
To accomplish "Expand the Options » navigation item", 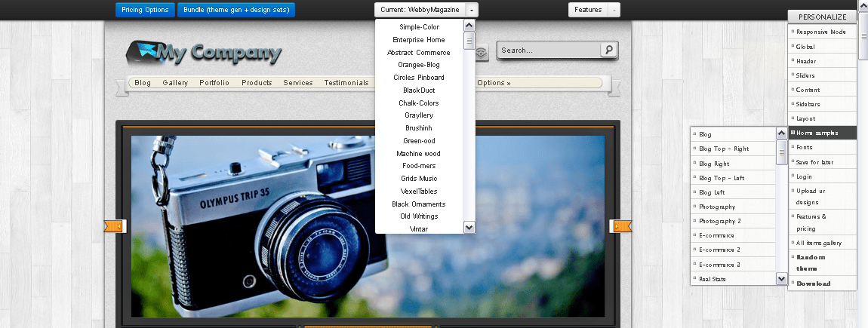I will click(x=494, y=82).
